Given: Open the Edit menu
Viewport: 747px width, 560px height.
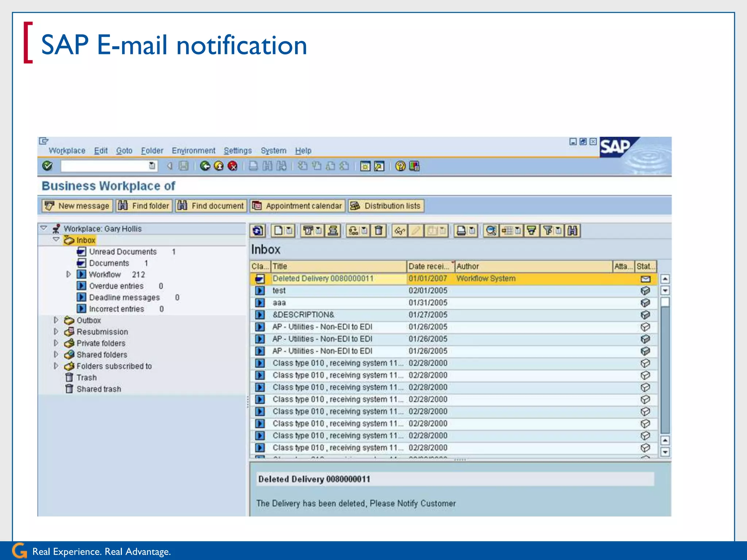Looking at the screenshot, I should click(101, 151).
